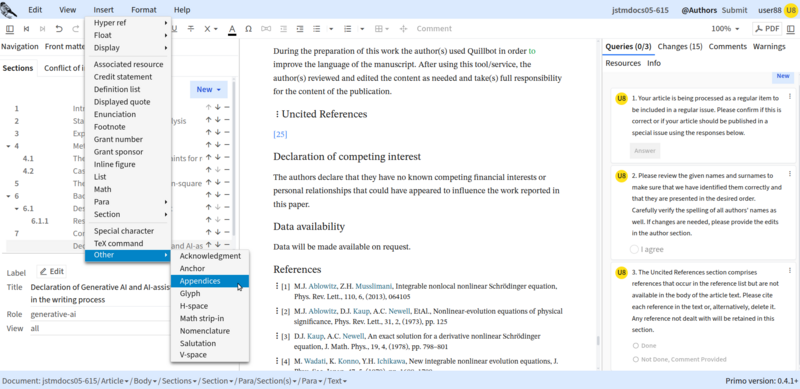Open numbered list style dropdown arrow
Screen dimensions: 800x389
pos(362,29)
